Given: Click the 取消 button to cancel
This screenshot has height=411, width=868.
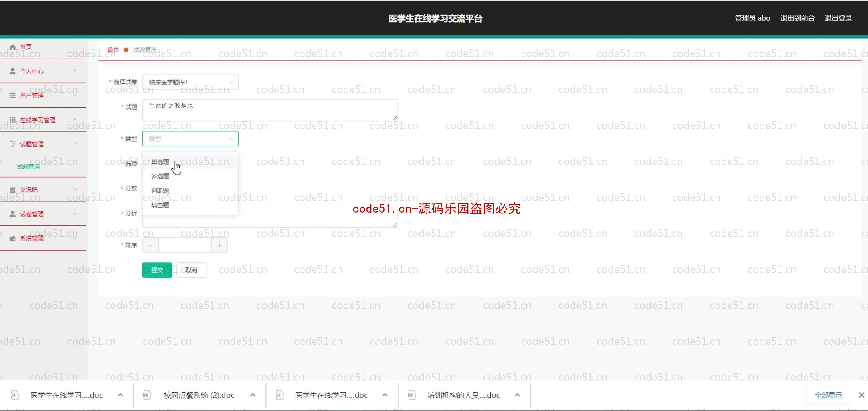Looking at the screenshot, I should [190, 270].
